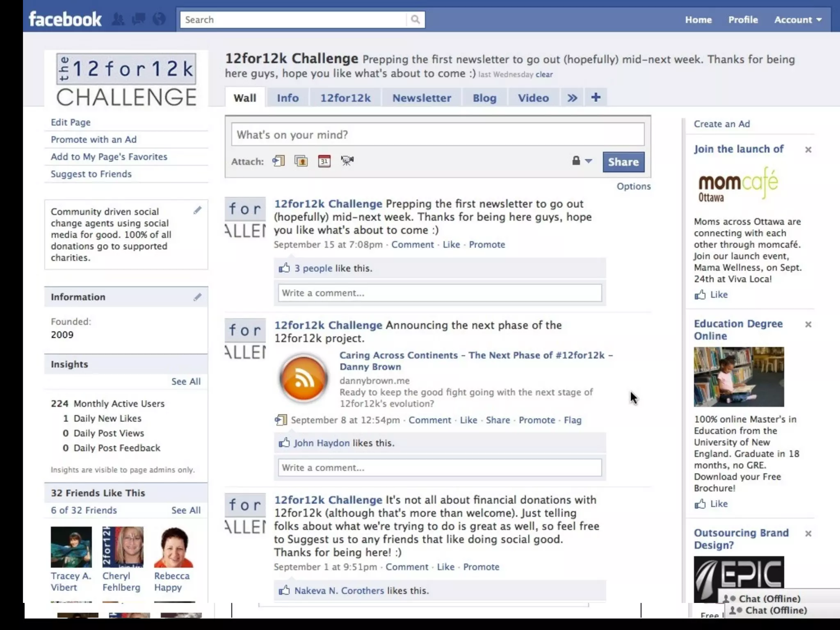Click the Suggest to Friends link
Image resolution: width=840 pixels, height=630 pixels.
click(91, 174)
